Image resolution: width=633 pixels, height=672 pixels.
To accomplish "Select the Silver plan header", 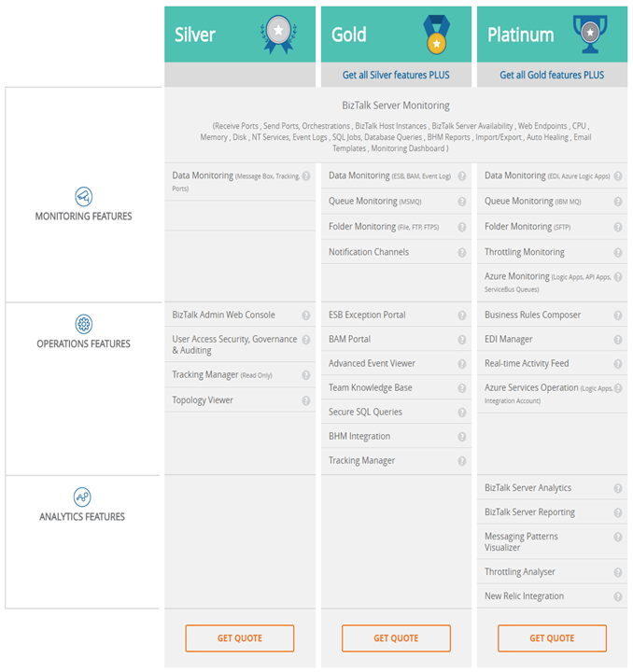I will 240,35.
